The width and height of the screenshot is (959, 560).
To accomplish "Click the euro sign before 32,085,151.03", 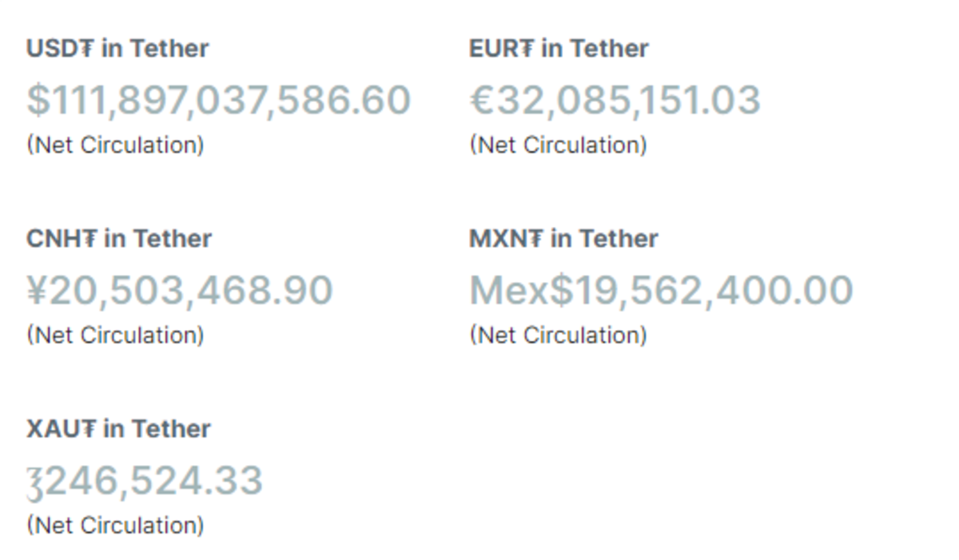I will (x=482, y=100).
